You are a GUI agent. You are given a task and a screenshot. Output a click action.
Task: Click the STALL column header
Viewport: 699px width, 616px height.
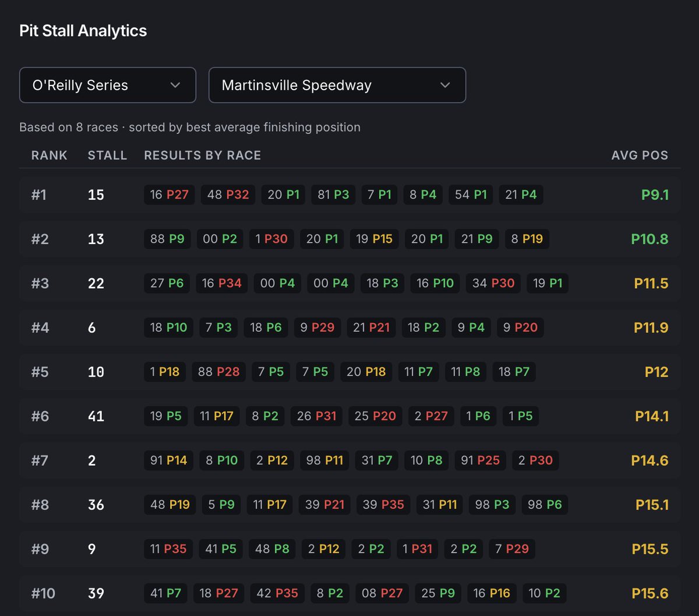click(x=107, y=155)
